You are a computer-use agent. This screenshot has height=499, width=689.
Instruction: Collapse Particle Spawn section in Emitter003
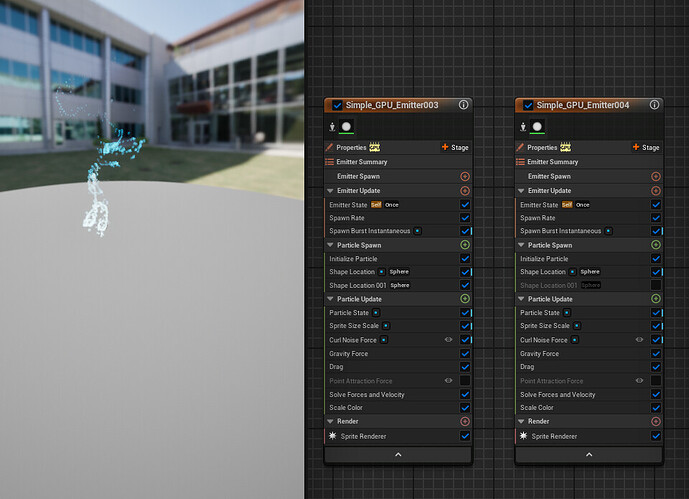click(x=330, y=245)
